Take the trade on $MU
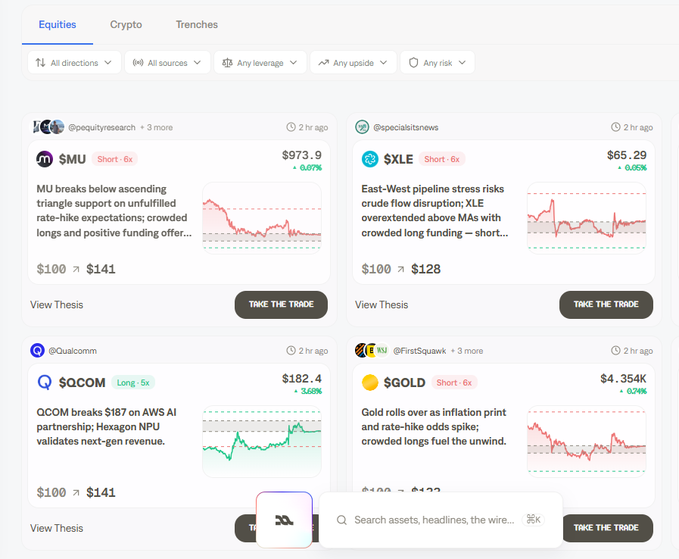The height and width of the screenshot is (559, 679). 281,304
